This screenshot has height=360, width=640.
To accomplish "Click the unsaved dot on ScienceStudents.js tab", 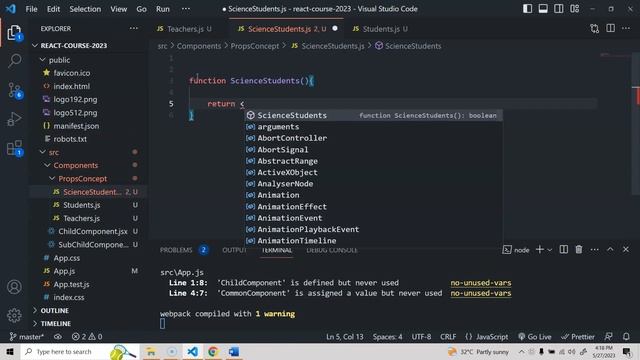I will pos(335,29).
